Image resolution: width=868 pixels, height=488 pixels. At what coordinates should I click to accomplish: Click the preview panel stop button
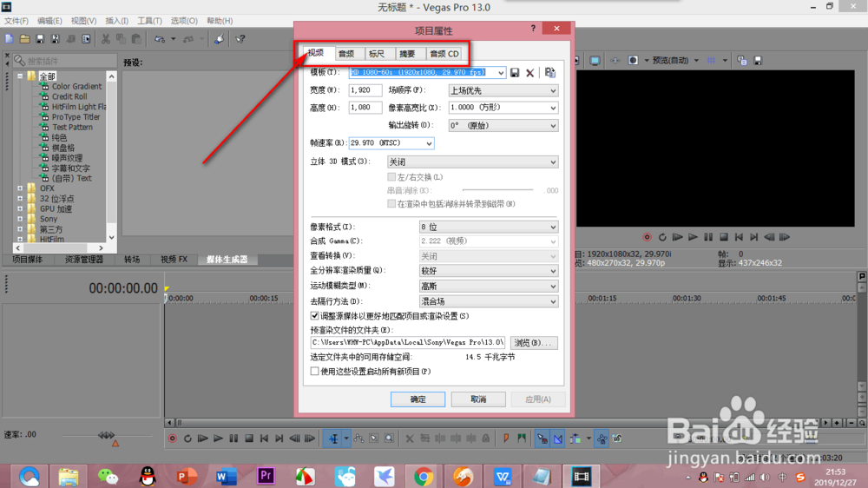click(x=724, y=237)
